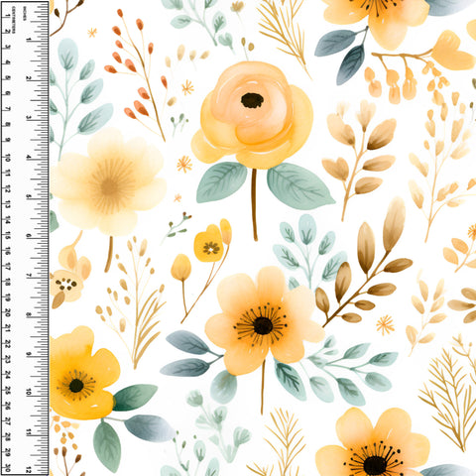The width and height of the screenshot is (476, 476).
Task: Select the 2 mark on the inches scale
Action: (x=29, y=78)
